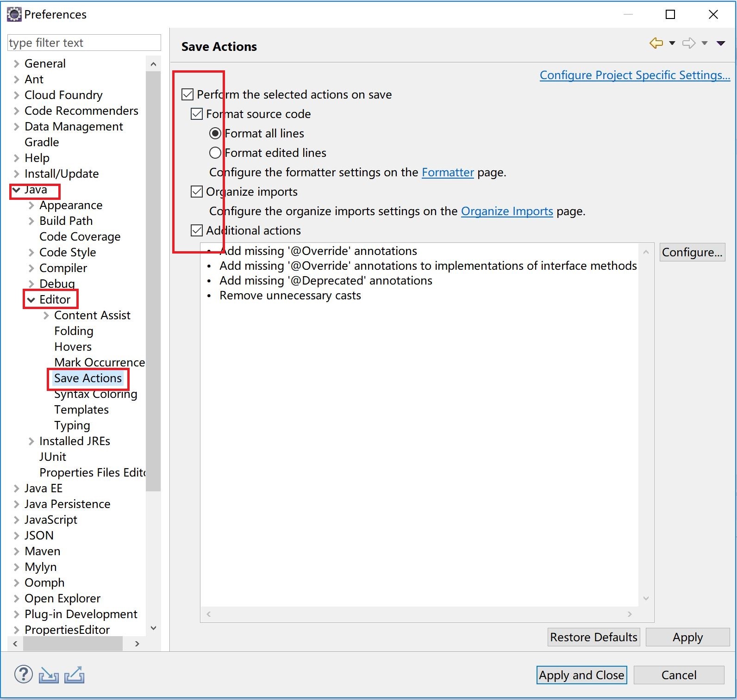Open the Formatter page link
The width and height of the screenshot is (737, 700).
(x=448, y=173)
